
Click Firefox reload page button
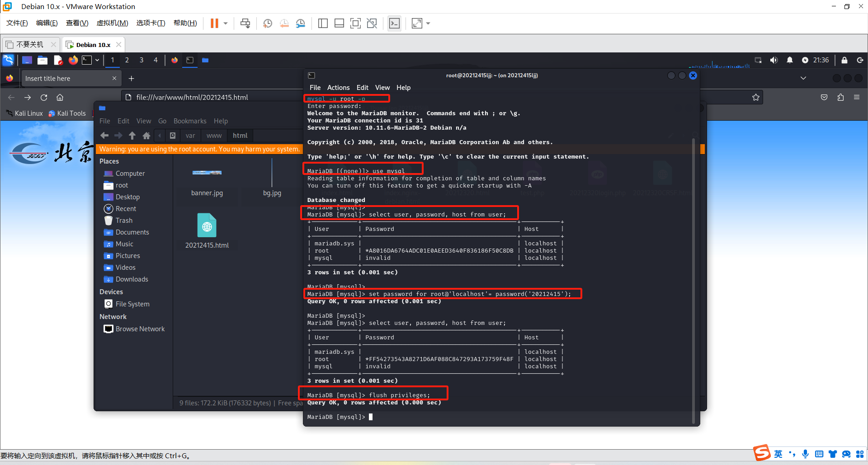[44, 98]
